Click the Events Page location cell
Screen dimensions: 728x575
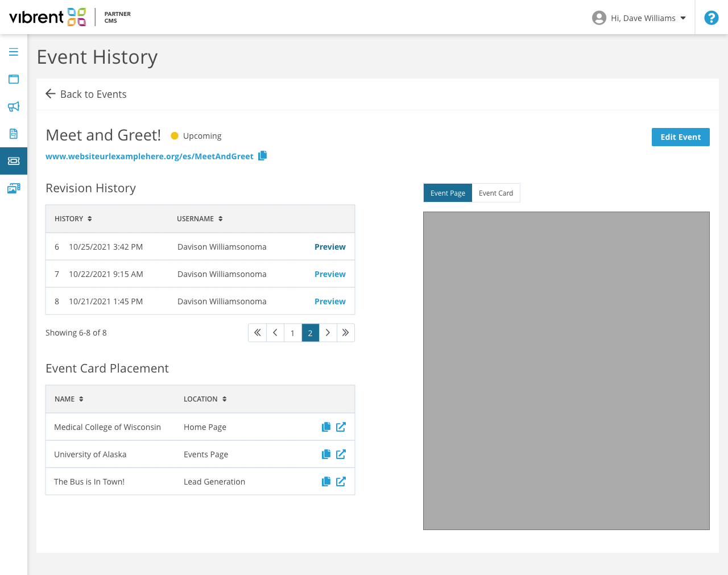tap(206, 454)
